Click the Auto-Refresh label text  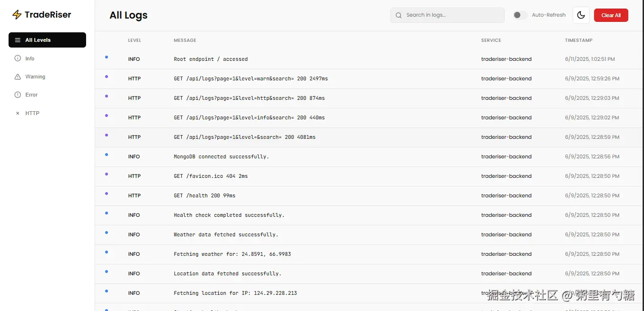[x=548, y=15]
